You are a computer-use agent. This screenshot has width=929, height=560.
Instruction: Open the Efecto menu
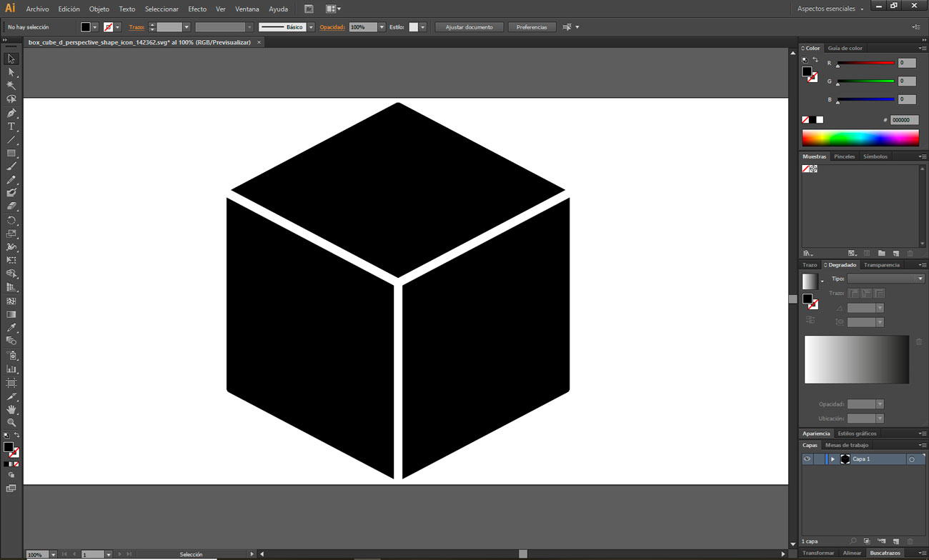pos(197,9)
